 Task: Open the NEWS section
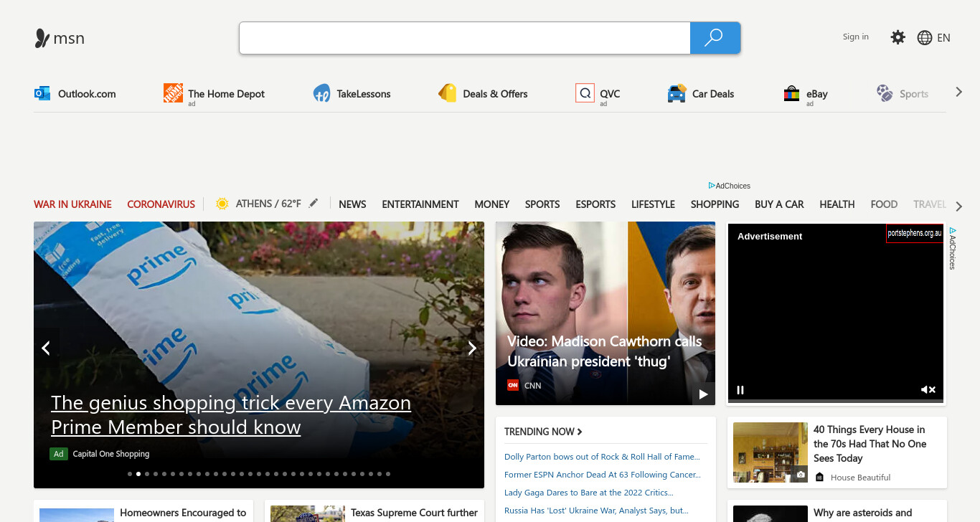352,204
